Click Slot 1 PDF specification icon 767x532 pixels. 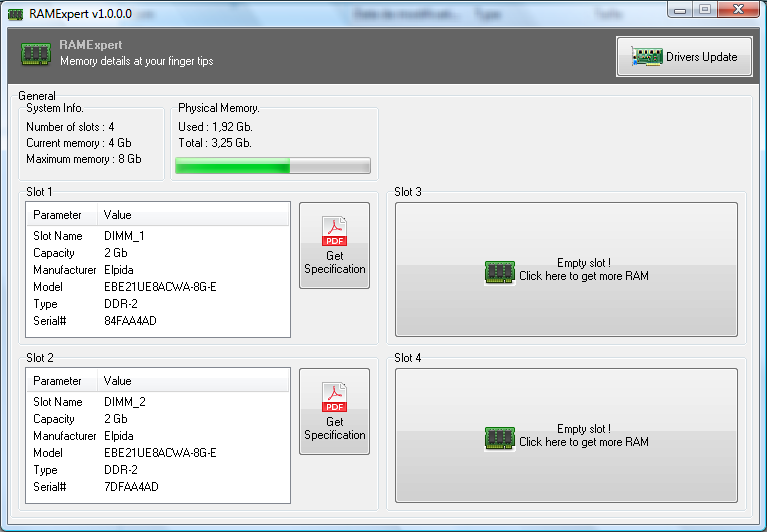[x=334, y=231]
